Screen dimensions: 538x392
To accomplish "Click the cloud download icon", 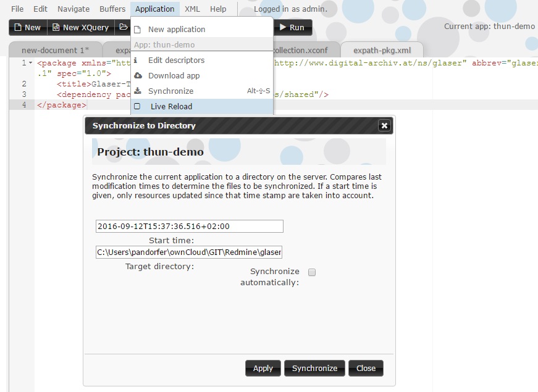I will (x=138, y=75).
